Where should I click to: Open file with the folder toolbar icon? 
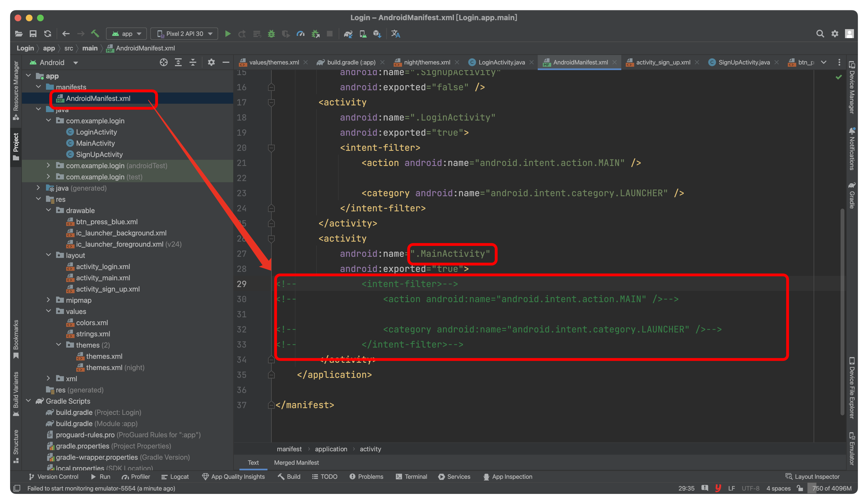[19, 34]
